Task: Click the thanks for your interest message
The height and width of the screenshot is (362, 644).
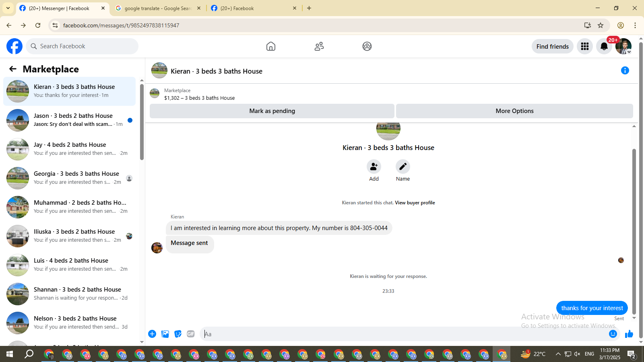Action: click(x=592, y=308)
